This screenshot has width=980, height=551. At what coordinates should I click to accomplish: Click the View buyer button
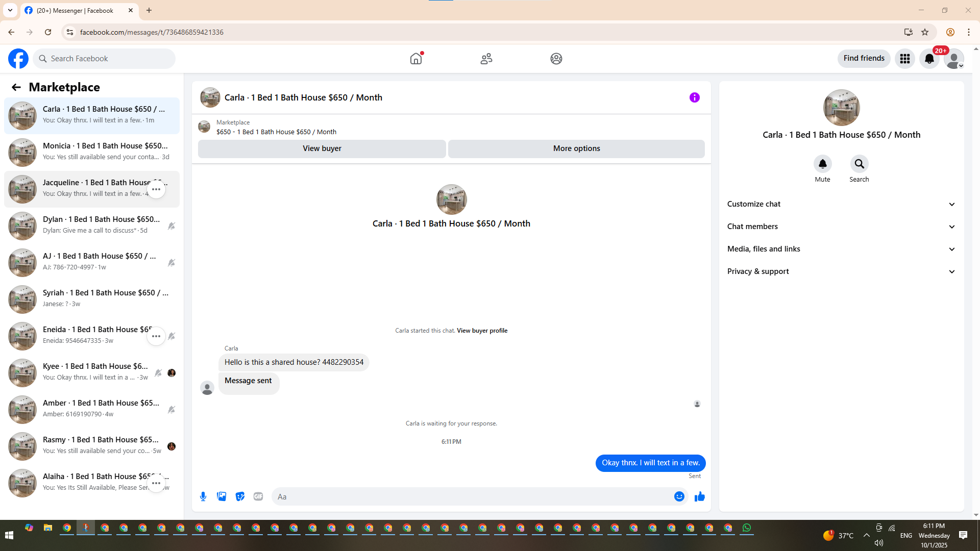point(322,148)
